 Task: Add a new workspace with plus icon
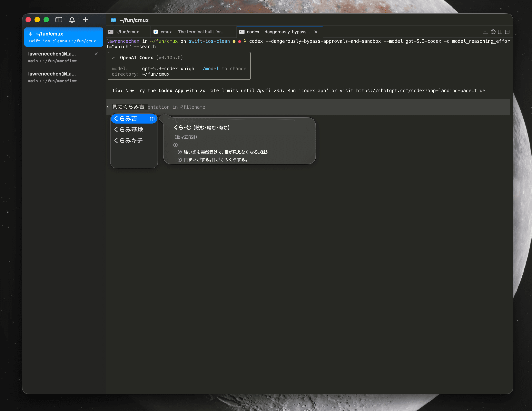(x=85, y=20)
